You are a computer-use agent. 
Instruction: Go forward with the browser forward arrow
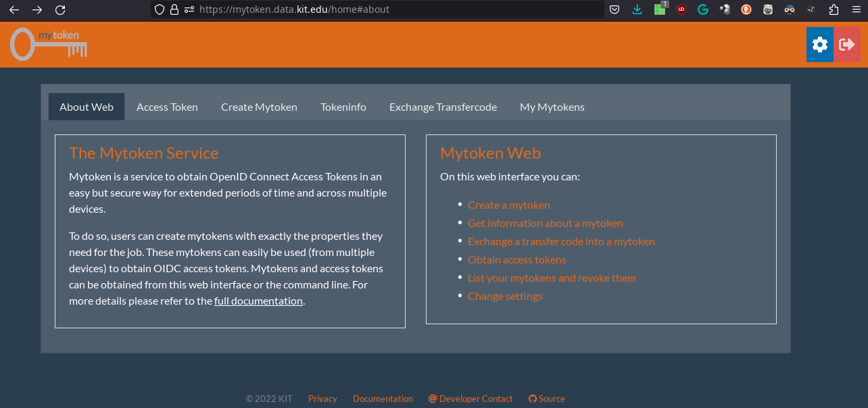[x=37, y=9]
